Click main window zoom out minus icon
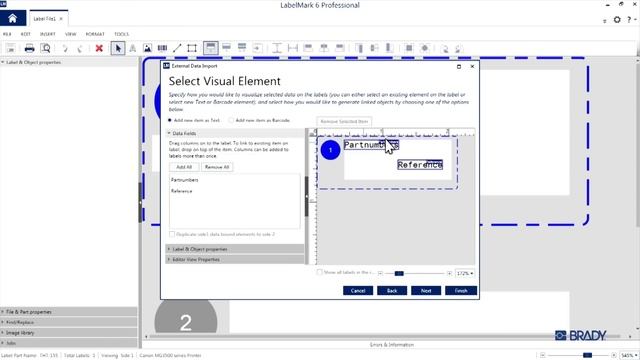This screenshot has height=360, width=640. click(542, 355)
